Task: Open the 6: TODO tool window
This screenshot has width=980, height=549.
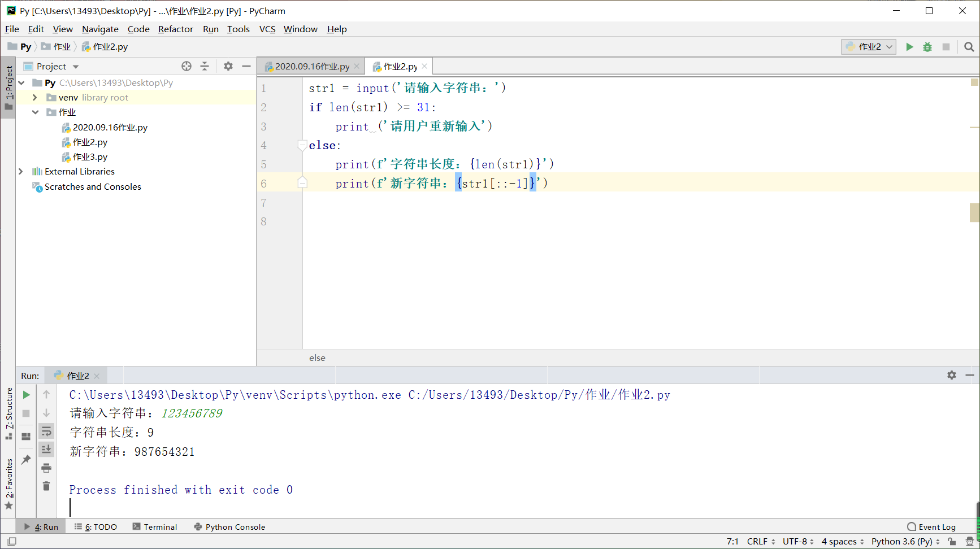Action: 96,526
